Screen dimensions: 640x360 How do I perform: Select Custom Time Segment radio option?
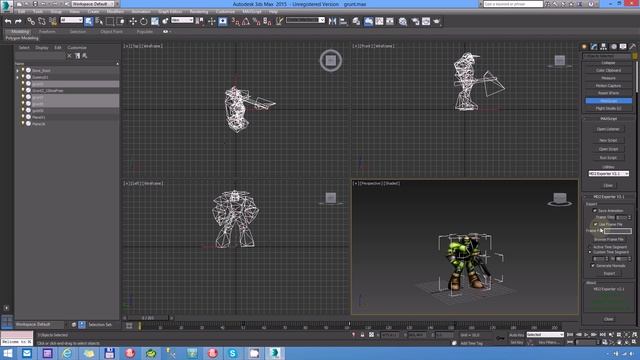[590, 252]
